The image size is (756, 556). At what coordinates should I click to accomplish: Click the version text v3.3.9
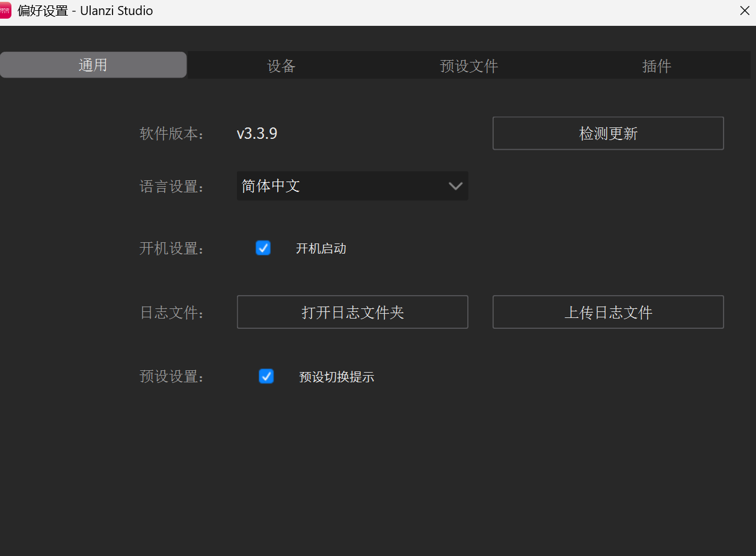(x=257, y=133)
